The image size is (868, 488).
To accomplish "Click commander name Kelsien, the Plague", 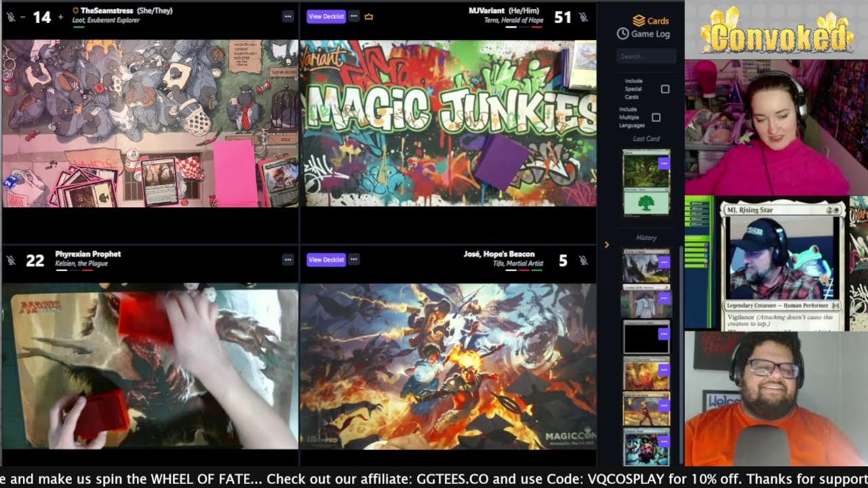I will [81, 264].
